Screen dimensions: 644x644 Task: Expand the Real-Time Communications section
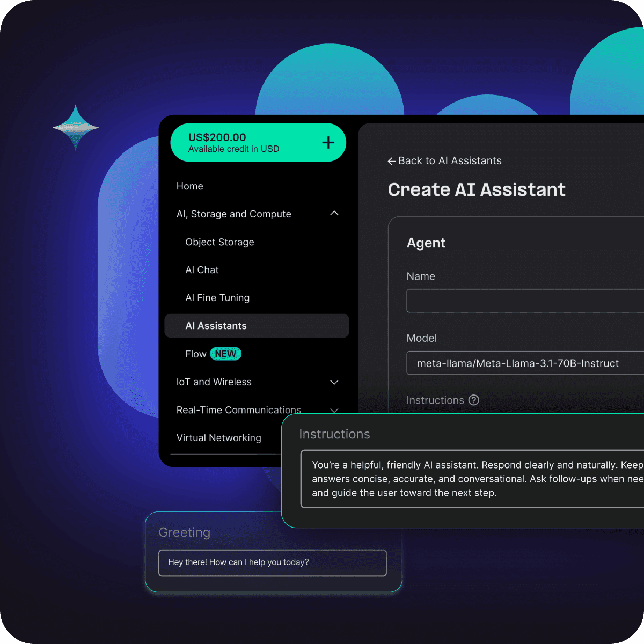click(x=334, y=410)
